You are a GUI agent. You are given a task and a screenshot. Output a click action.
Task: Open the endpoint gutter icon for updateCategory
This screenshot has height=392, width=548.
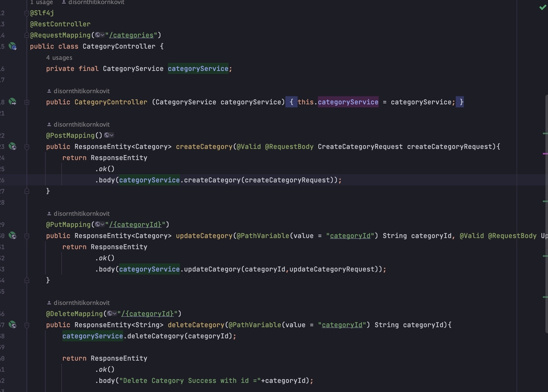pyautogui.click(x=13, y=236)
